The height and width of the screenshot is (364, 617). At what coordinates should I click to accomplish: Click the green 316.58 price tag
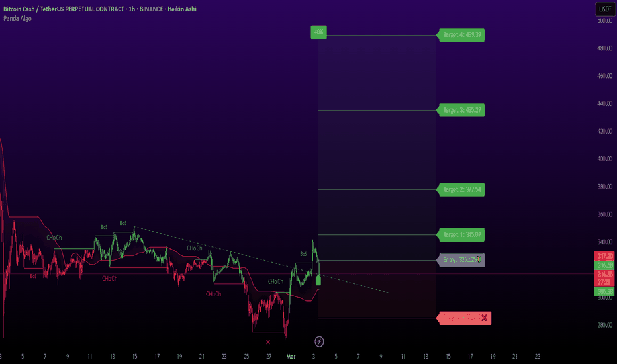tap(604, 265)
